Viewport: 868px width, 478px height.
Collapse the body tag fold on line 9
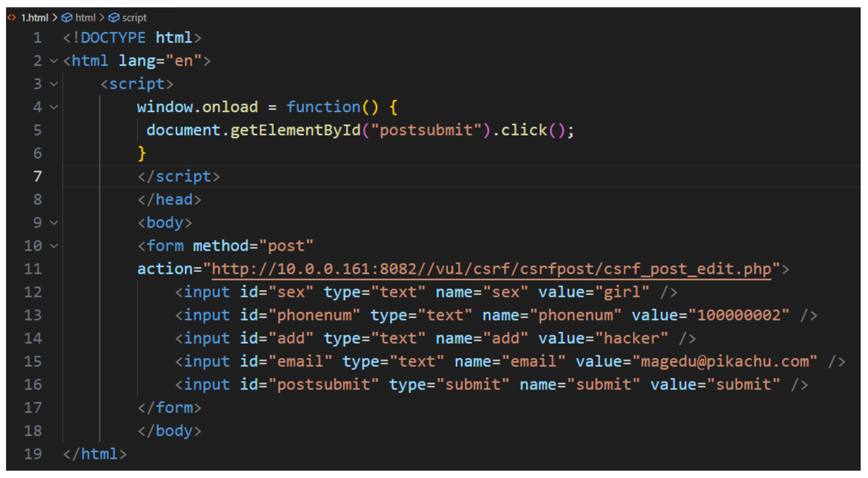tap(54, 223)
